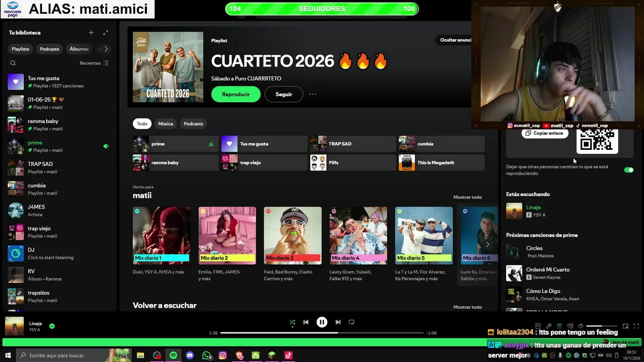The image size is (644, 362).
Task: Open Discord from the taskbar
Action: click(x=190, y=355)
